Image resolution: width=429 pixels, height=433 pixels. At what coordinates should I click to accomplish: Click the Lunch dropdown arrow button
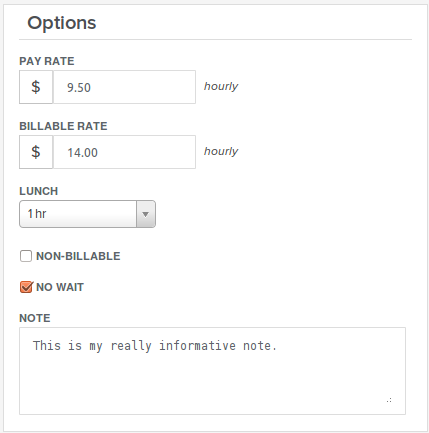click(146, 214)
